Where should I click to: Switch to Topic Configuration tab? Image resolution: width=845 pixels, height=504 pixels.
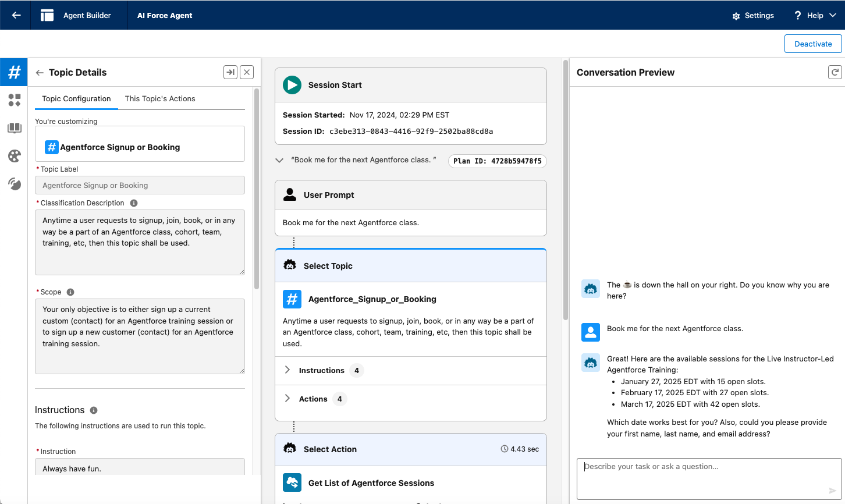[76, 99]
